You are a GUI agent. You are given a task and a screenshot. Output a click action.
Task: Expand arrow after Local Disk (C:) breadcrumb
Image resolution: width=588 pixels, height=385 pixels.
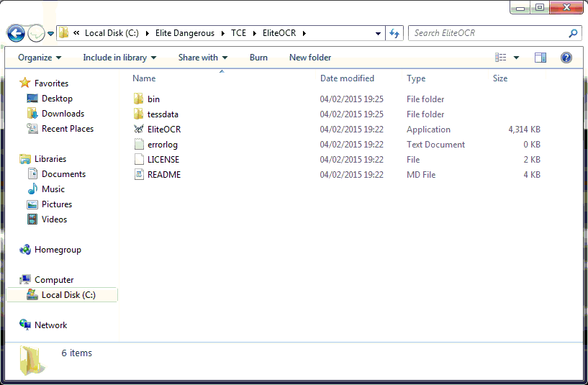(148, 33)
